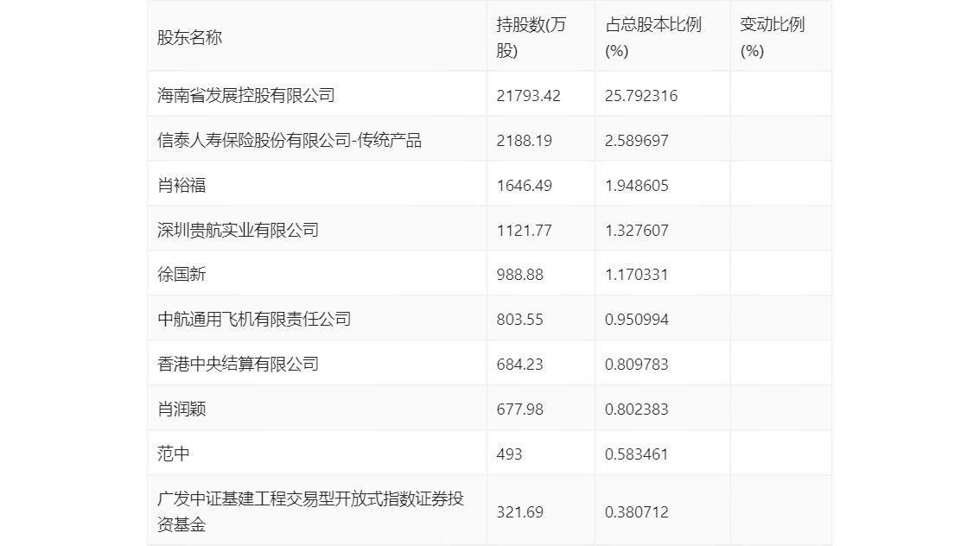The image size is (980, 546).
Task: Select 广发中证基建工程交易型开放式指数证券投资基金 name
Action: [310, 511]
